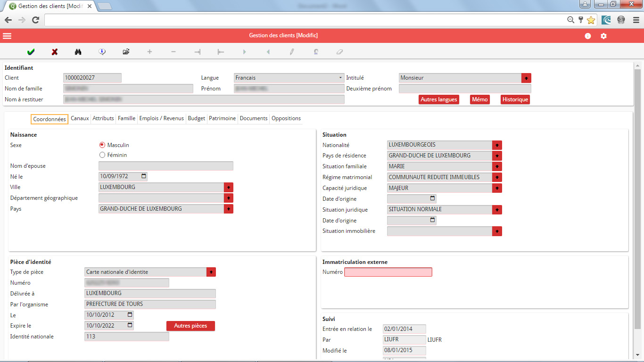
Task: Click the pencil edit toolbar icon
Action: tap(292, 52)
